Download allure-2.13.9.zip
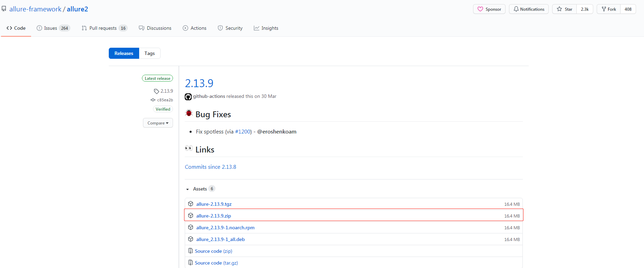 (x=213, y=216)
